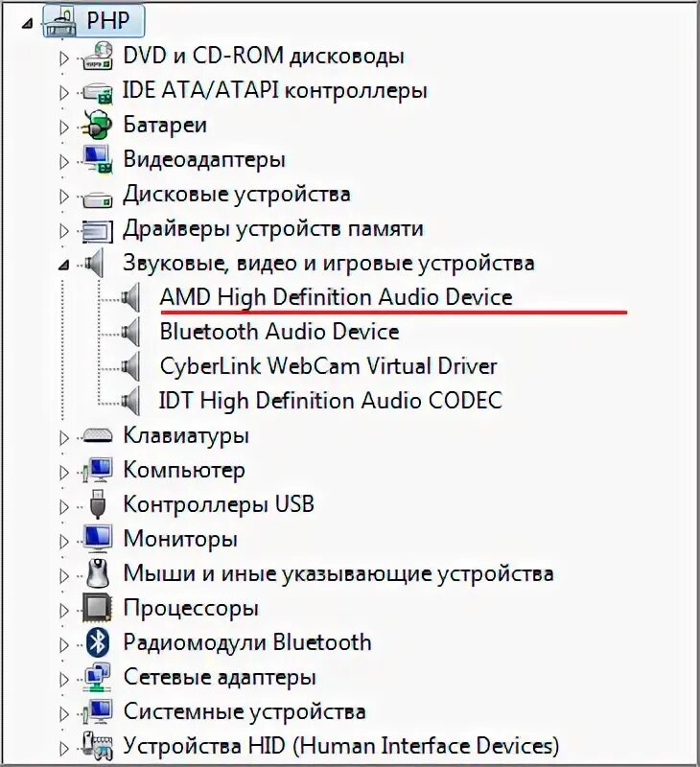Screen dimensions: 700x767
Task: Select IDT High Definition Audio CODEC
Action: (331, 401)
